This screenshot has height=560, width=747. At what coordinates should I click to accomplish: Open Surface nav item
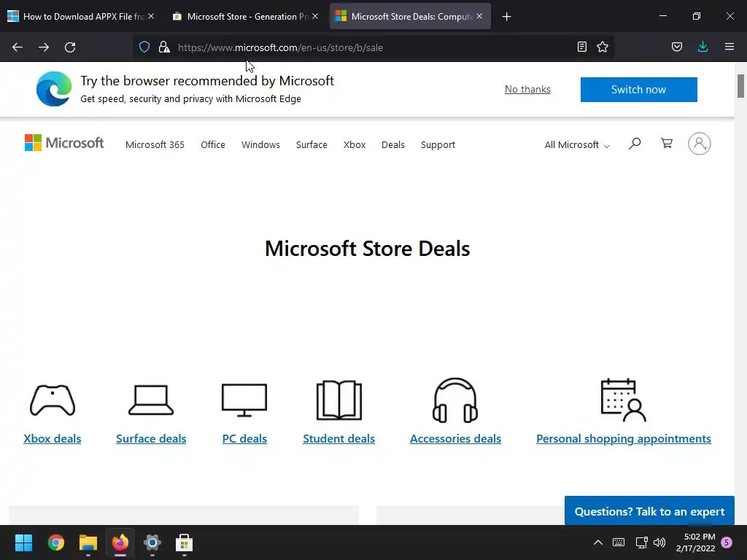[x=311, y=145]
